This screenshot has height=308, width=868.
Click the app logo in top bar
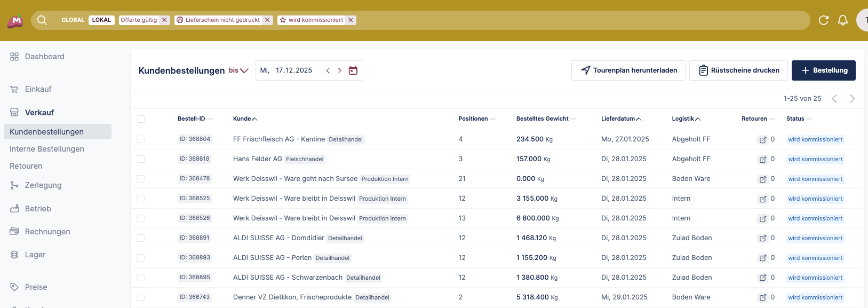tap(15, 21)
